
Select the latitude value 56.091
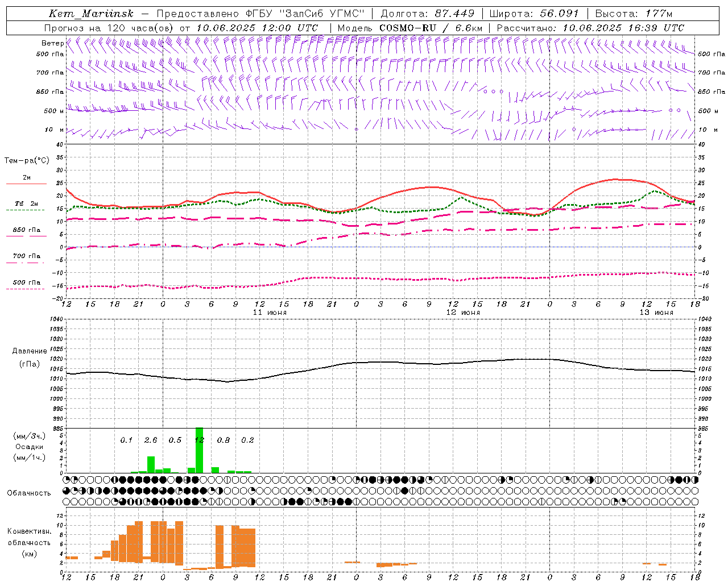560,14
